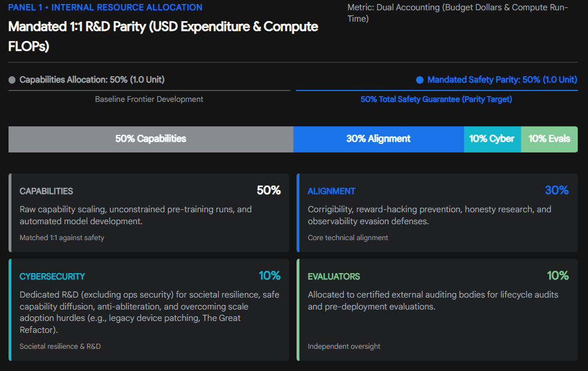The image size is (588, 371).
Task: Click 'Matched 1:1 against safety' footnote
Action: (x=62, y=238)
